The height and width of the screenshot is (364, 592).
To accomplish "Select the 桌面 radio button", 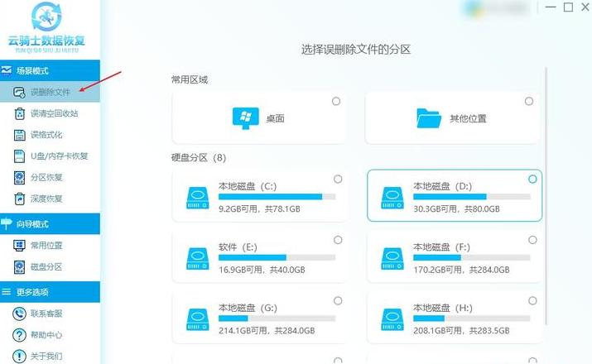I will (336, 101).
